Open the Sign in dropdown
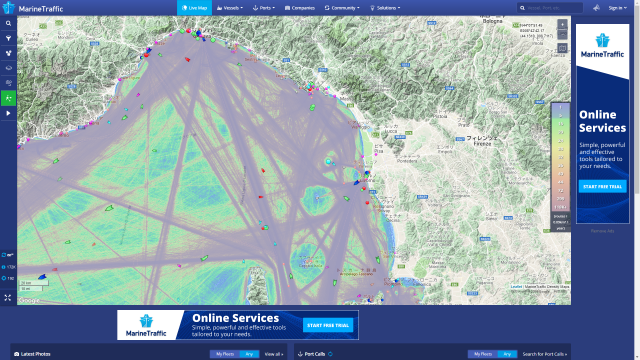Viewport: 640px width, 360px height. tap(617, 8)
